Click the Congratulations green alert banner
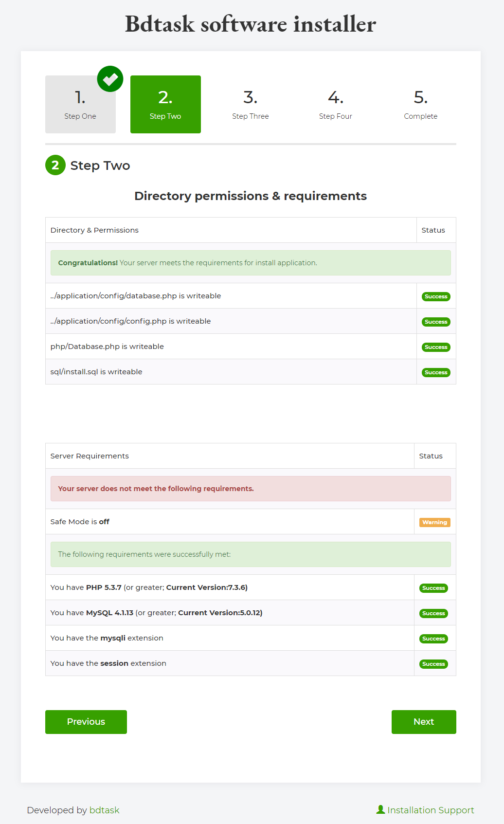The width and height of the screenshot is (504, 824). (251, 263)
